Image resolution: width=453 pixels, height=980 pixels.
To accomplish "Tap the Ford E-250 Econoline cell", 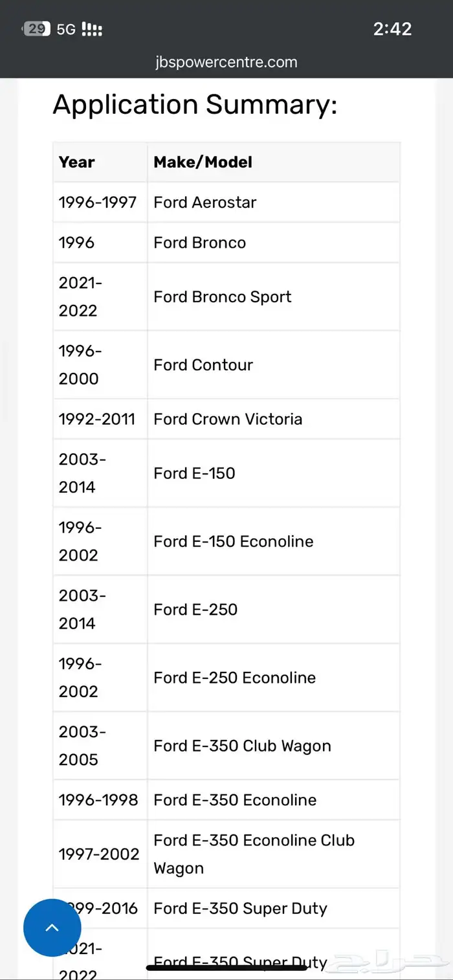I will coord(234,678).
